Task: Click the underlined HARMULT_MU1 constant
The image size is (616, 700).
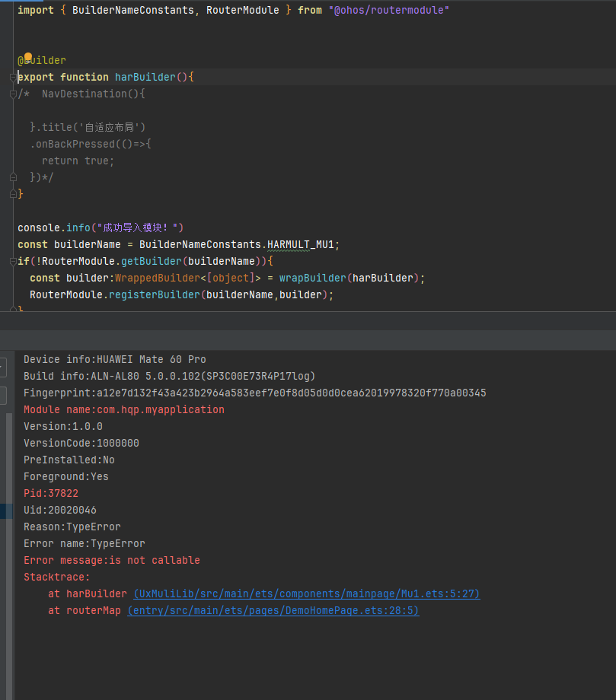Action: [x=302, y=244]
